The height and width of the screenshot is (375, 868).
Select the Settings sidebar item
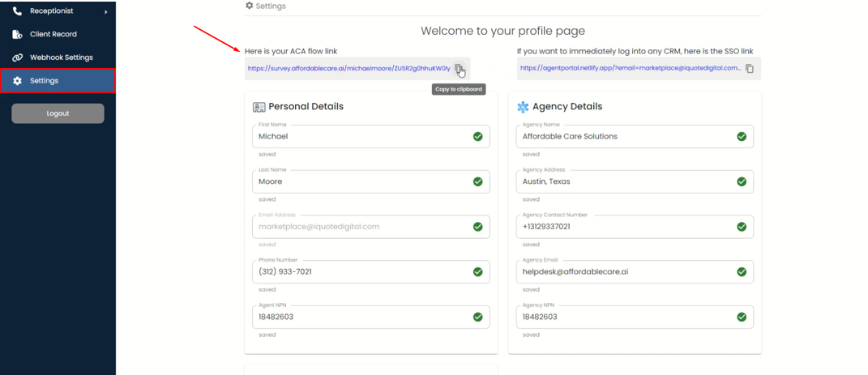click(58, 81)
